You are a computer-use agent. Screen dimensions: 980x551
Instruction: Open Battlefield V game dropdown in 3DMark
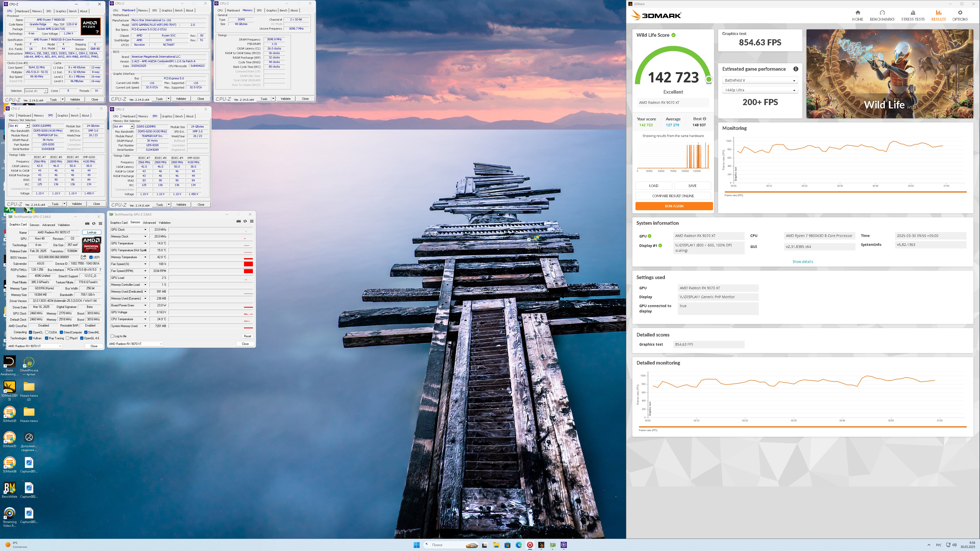760,80
